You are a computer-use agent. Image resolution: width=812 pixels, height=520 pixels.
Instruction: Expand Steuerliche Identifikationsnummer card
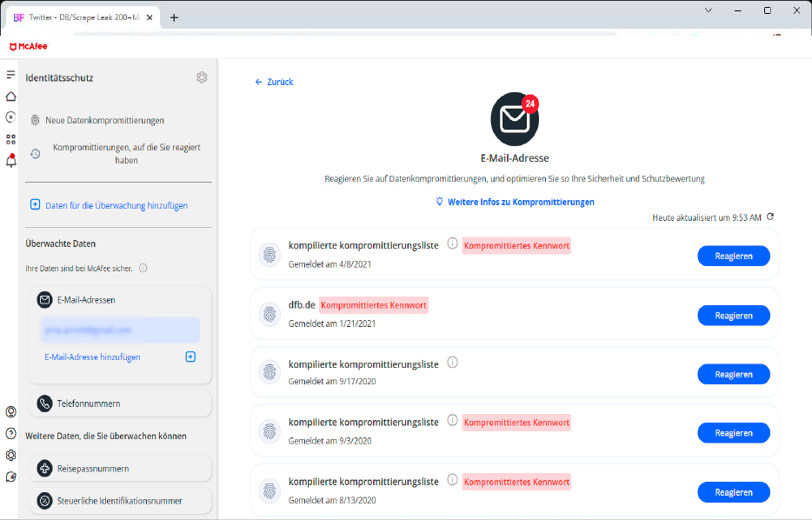120,501
